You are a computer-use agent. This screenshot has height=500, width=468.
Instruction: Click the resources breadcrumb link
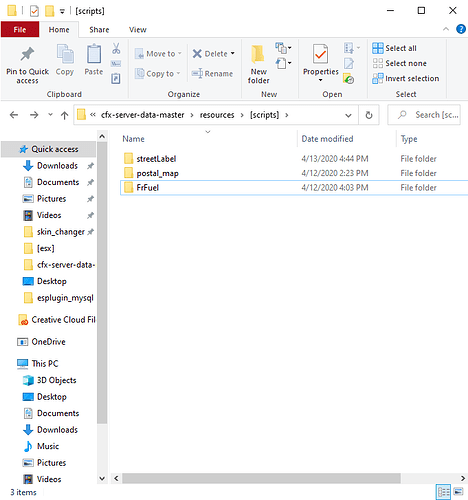coord(217,115)
